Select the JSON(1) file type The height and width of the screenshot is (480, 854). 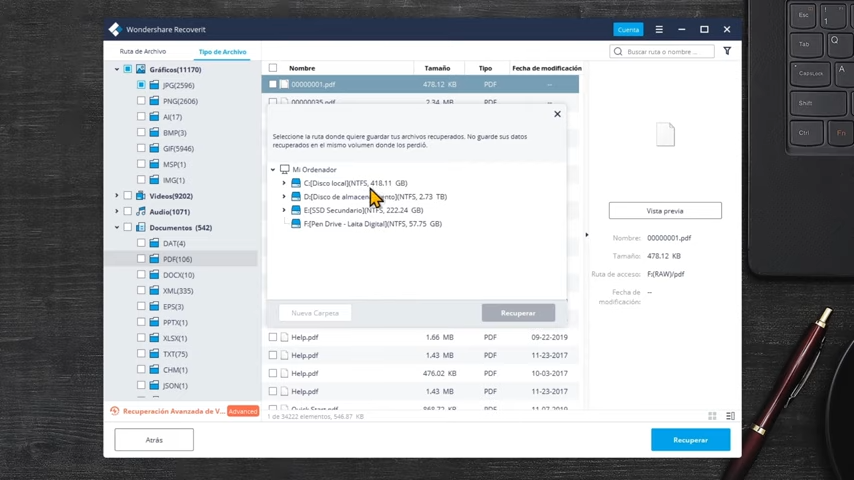point(175,385)
